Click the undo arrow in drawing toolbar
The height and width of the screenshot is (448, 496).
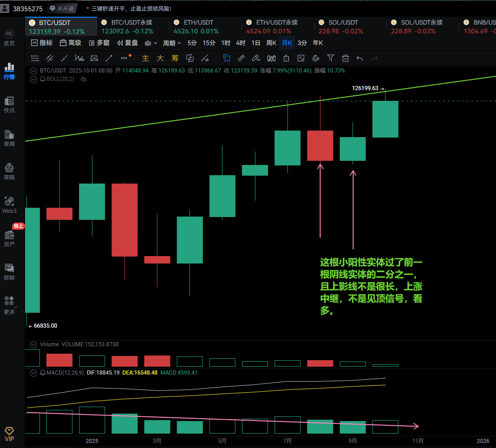click(359, 58)
